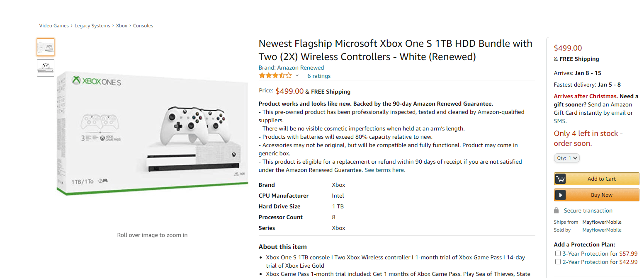Click the 3.5-star rating stars
This screenshot has width=644, height=278.
pyautogui.click(x=272, y=75)
